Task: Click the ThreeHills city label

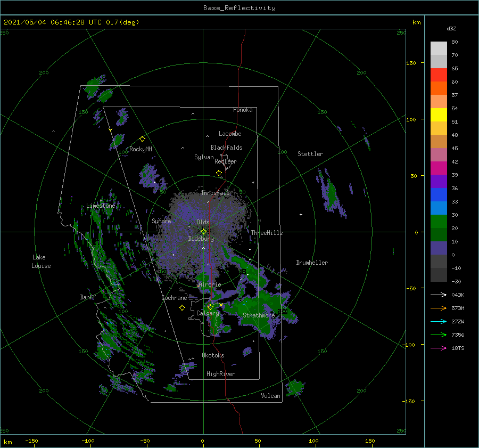Action: (267, 233)
